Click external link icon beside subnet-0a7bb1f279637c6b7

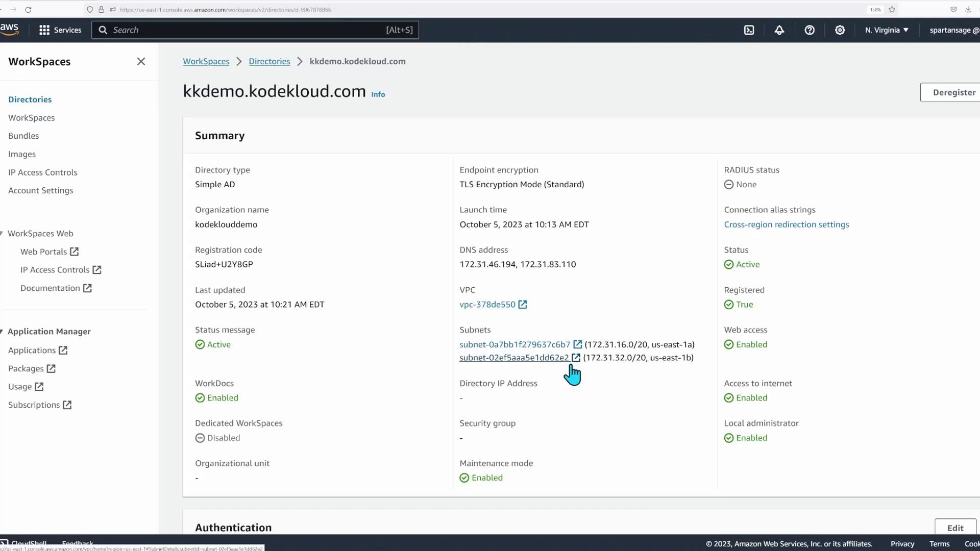(577, 344)
